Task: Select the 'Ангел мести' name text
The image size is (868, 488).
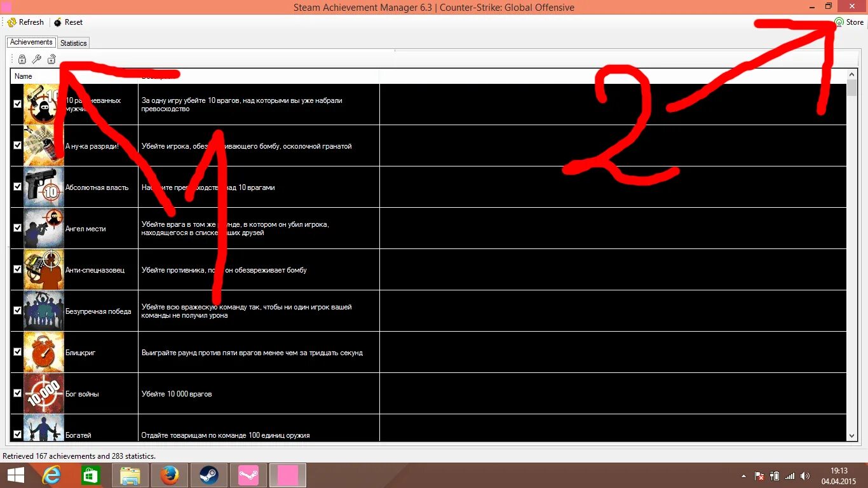Action: pos(85,229)
